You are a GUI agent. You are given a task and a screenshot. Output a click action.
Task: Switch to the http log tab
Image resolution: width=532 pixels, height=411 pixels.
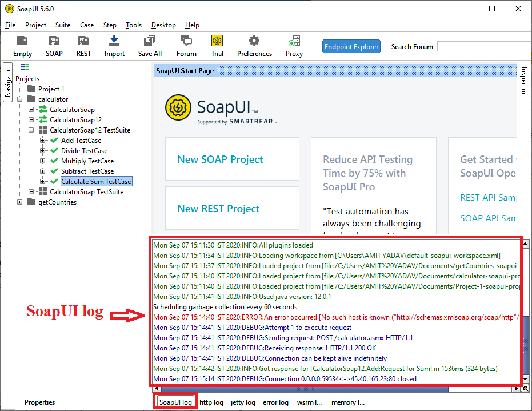(211, 402)
